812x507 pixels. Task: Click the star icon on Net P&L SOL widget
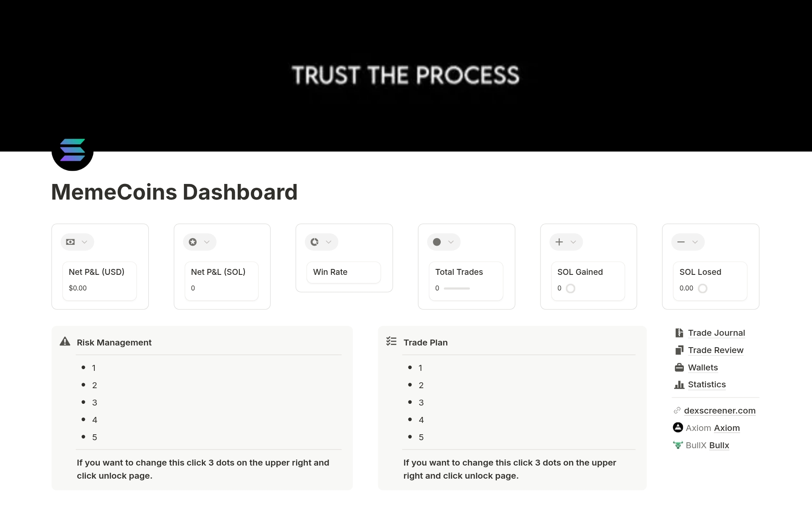[x=193, y=242]
